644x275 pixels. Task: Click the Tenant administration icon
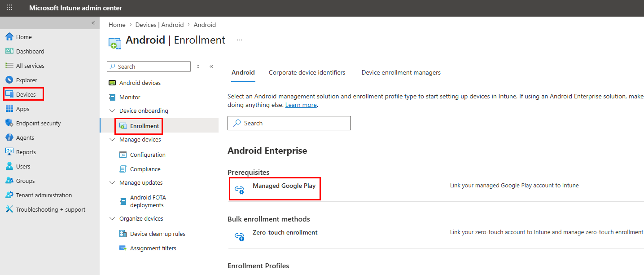point(9,195)
